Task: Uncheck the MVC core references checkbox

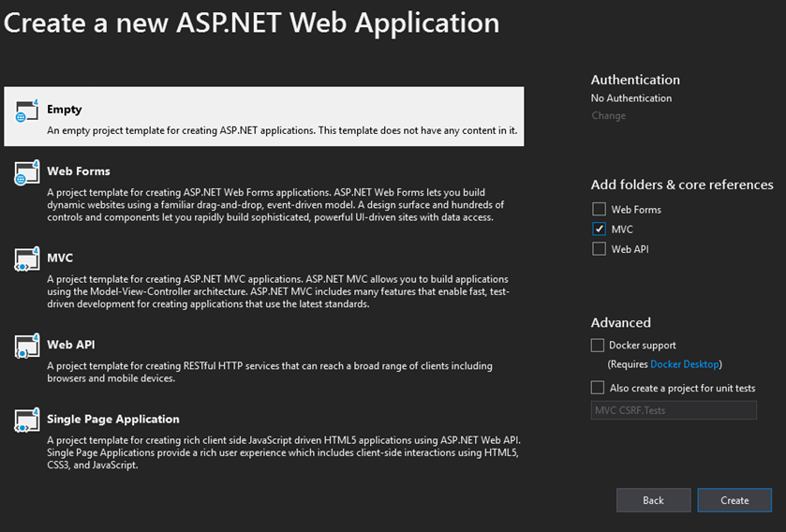Action: pyautogui.click(x=599, y=229)
